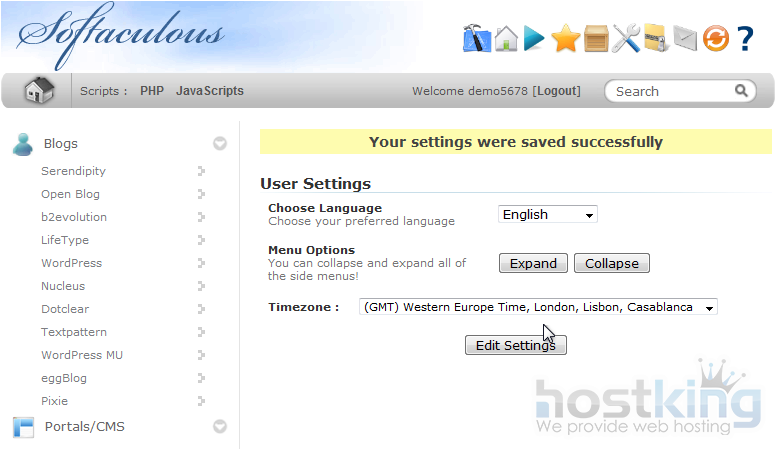Viewport: 776px width, 450px height.
Task: Open the Timezone dropdown list
Action: (x=538, y=307)
